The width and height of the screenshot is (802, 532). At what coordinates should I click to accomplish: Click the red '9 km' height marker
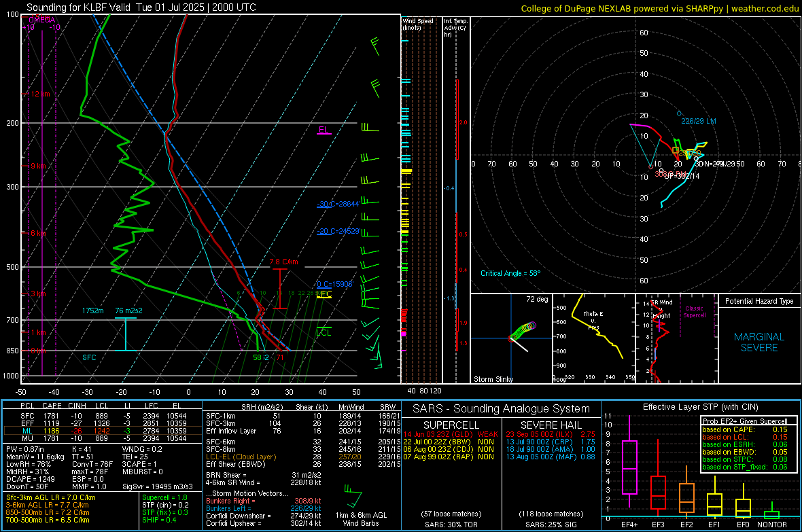pos(38,166)
